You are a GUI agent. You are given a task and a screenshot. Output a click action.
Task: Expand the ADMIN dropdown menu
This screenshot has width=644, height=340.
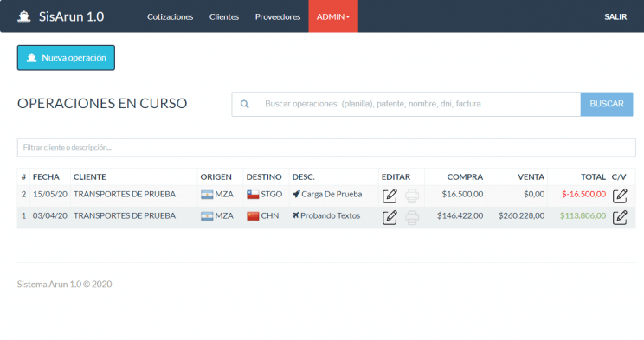click(x=333, y=16)
